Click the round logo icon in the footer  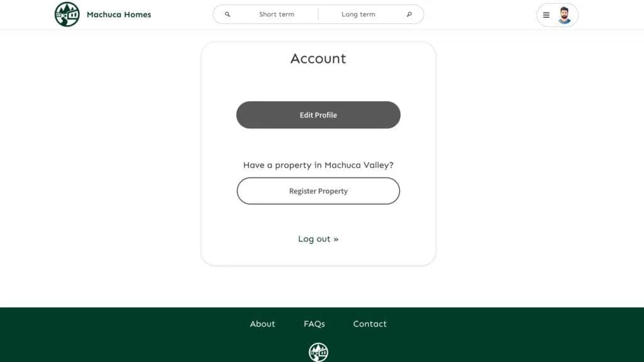click(x=318, y=352)
